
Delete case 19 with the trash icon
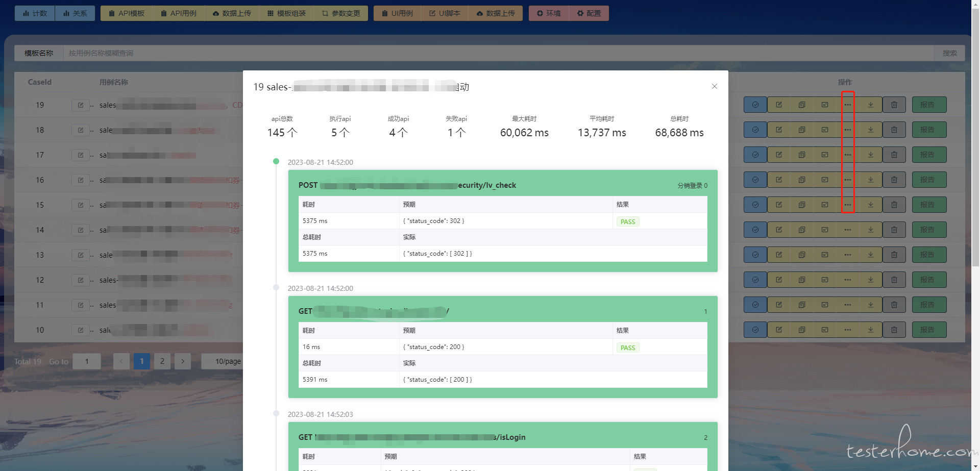tap(894, 105)
